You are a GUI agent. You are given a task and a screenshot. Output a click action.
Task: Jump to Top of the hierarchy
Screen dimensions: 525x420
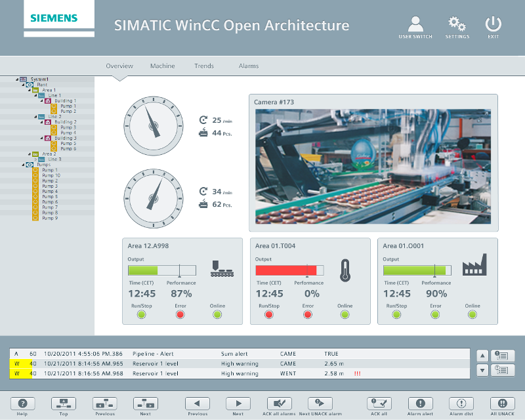64,404
